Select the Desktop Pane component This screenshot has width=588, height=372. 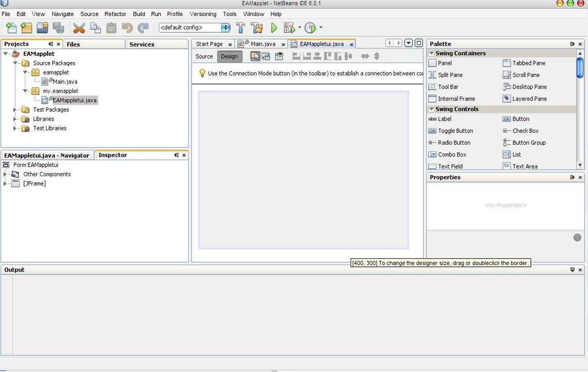[x=525, y=87]
